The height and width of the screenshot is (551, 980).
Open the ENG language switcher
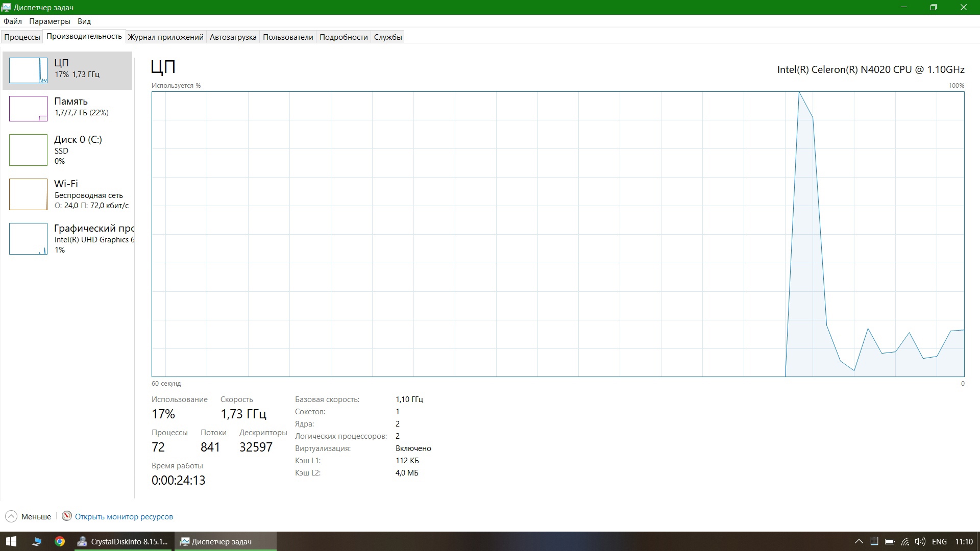pyautogui.click(x=939, y=541)
